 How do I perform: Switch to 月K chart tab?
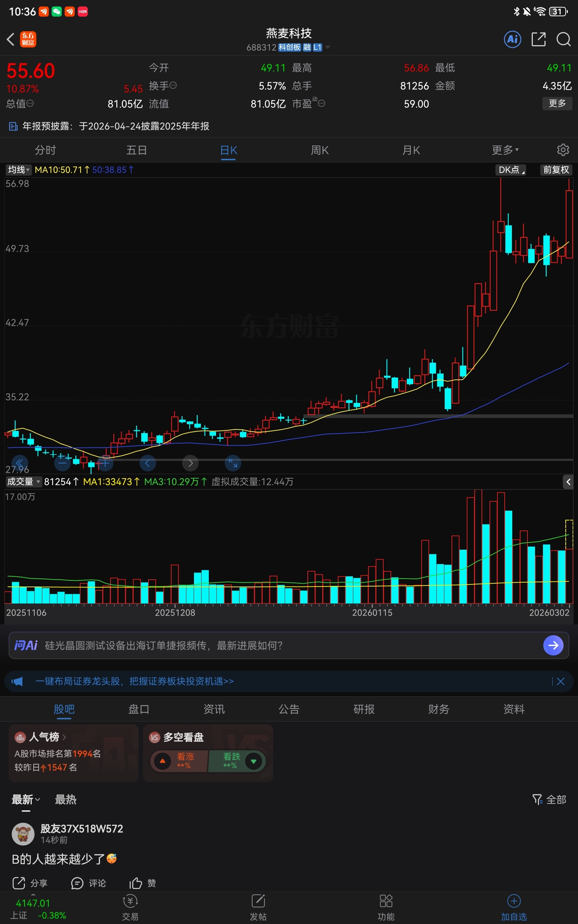coord(411,150)
